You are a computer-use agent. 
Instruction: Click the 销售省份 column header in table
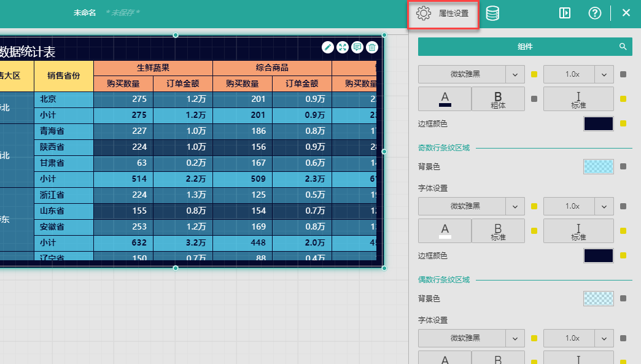click(x=64, y=76)
